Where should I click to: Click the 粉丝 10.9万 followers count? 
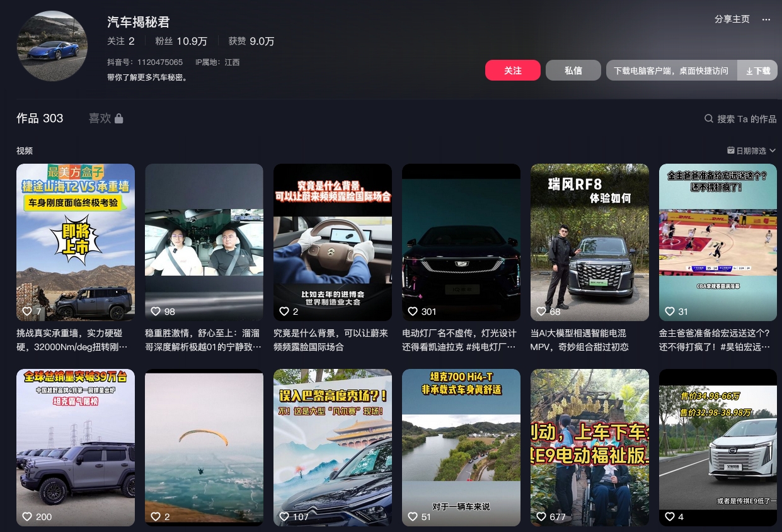click(x=181, y=41)
